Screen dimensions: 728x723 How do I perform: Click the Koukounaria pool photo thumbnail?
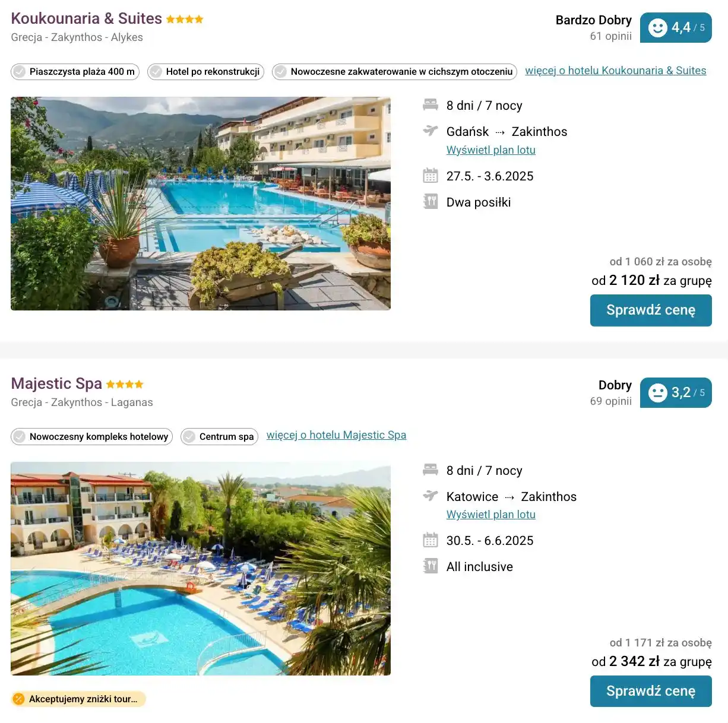click(x=200, y=203)
